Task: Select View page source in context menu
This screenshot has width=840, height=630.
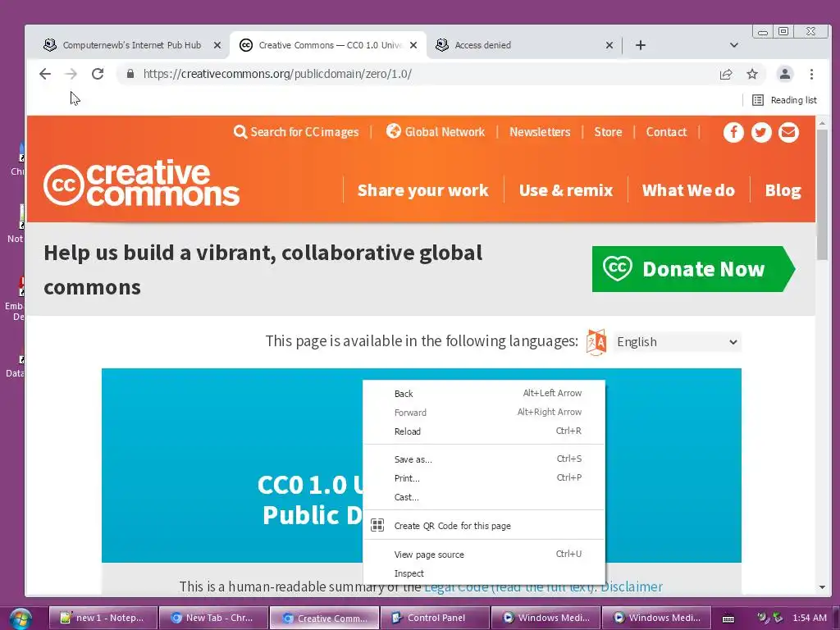Action: 484,555
